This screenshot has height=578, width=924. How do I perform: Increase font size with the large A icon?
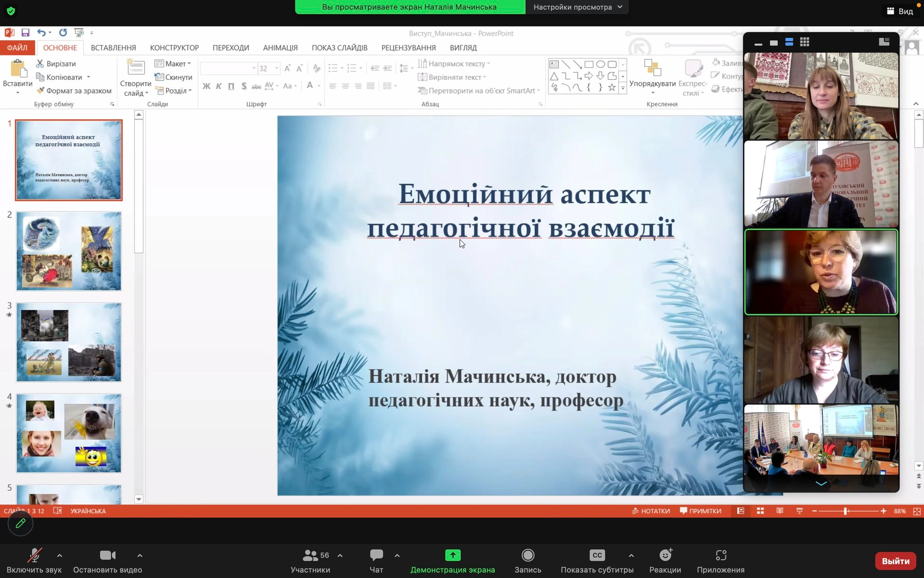point(287,68)
